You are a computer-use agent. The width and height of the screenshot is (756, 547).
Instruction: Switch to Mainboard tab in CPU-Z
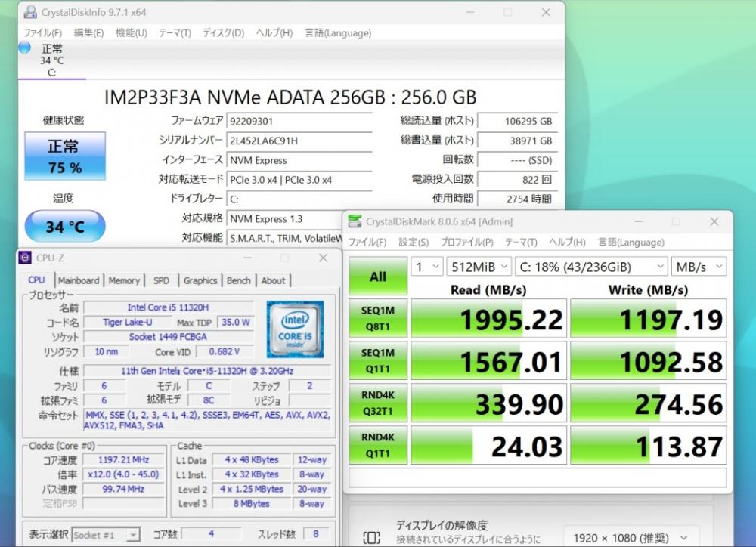79,280
